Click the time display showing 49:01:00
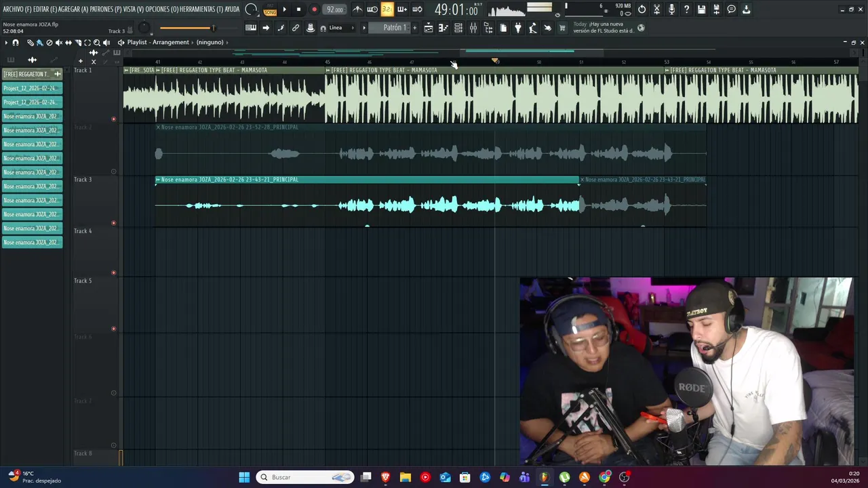Image resolution: width=868 pixels, height=488 pixels. pyautogui.click(x=456, y=10)
